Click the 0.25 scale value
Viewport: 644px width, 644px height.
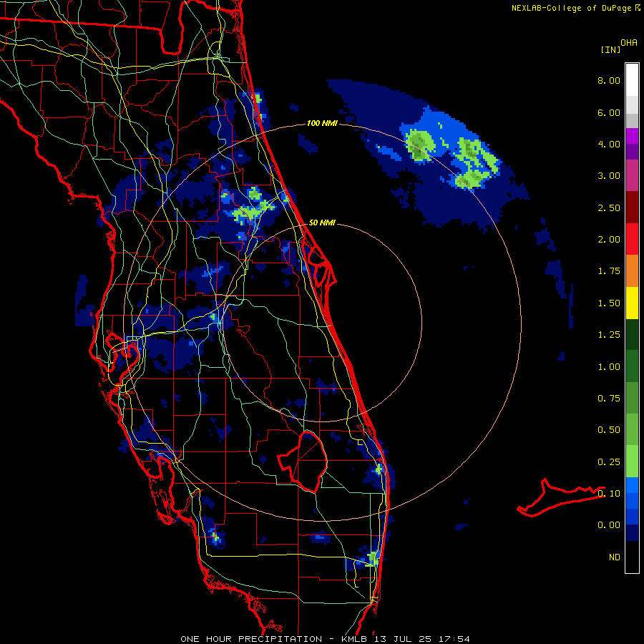click(609, 462)
